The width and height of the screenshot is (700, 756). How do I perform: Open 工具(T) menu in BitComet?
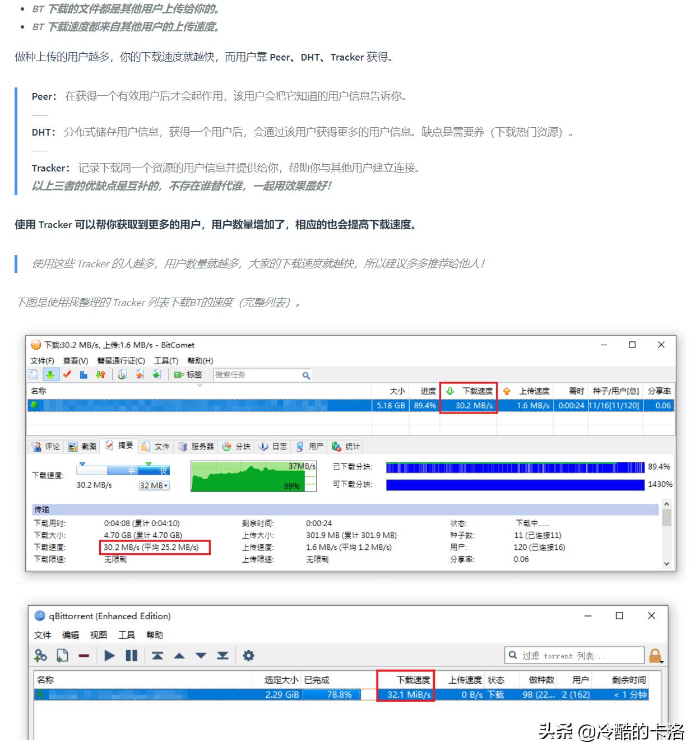point(166,361)
